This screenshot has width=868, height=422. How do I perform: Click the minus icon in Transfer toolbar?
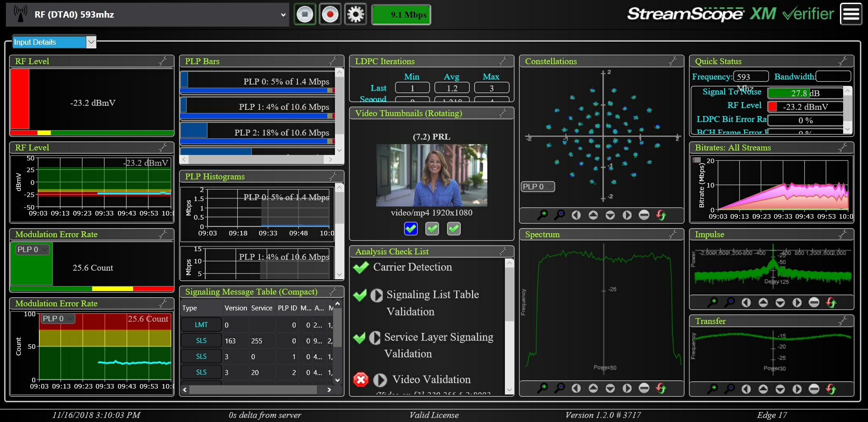click(x=814, y=389)
